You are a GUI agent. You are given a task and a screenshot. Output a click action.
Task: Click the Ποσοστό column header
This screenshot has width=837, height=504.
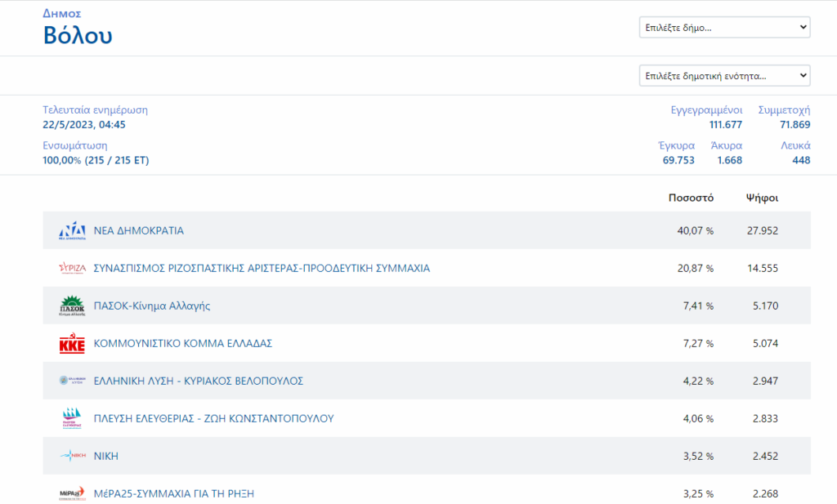(x=691, y=198)
